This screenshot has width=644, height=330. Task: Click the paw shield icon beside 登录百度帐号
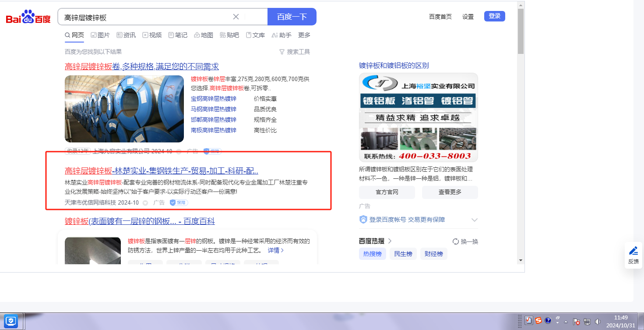(x=363, y=220)
